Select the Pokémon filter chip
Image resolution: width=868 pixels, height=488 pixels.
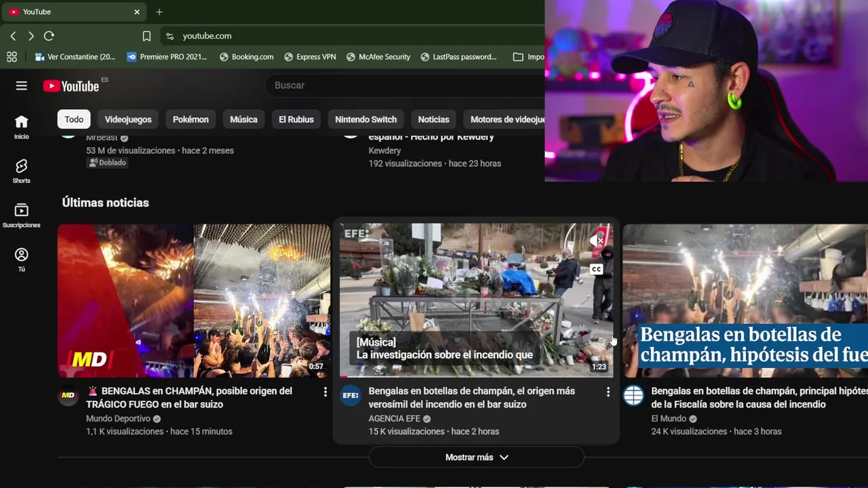pos(191,119)
